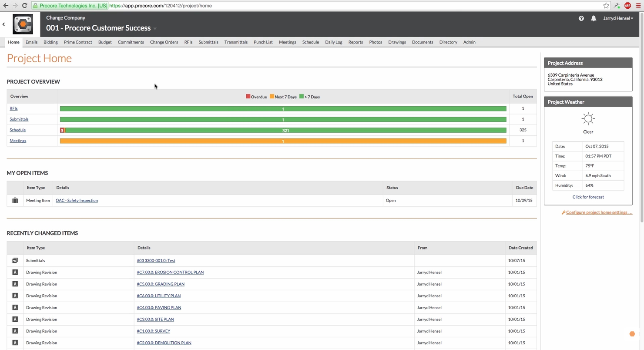
Task: Click the Click for forecast link
Action: click(x=588, y=197)
